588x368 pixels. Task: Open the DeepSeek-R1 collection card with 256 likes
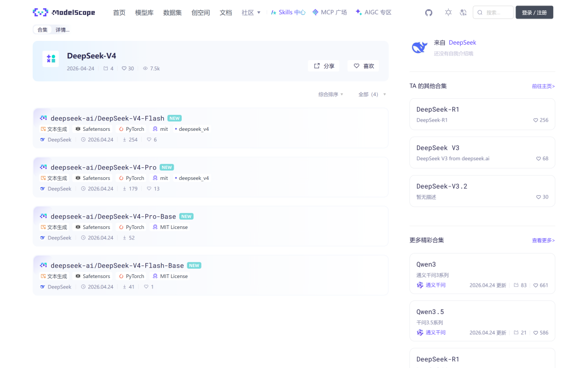tap(482, 114)
